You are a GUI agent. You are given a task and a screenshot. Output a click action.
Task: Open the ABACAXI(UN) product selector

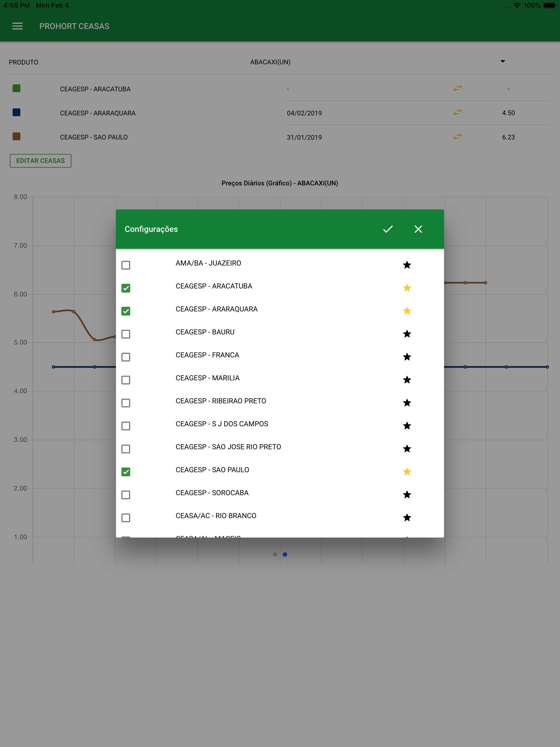click(x=270, y=62)
